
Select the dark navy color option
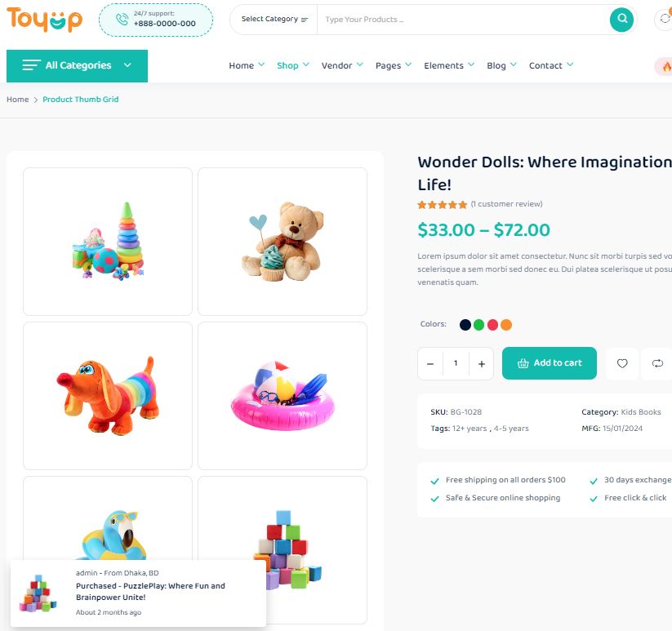click(x=465, y=325)
